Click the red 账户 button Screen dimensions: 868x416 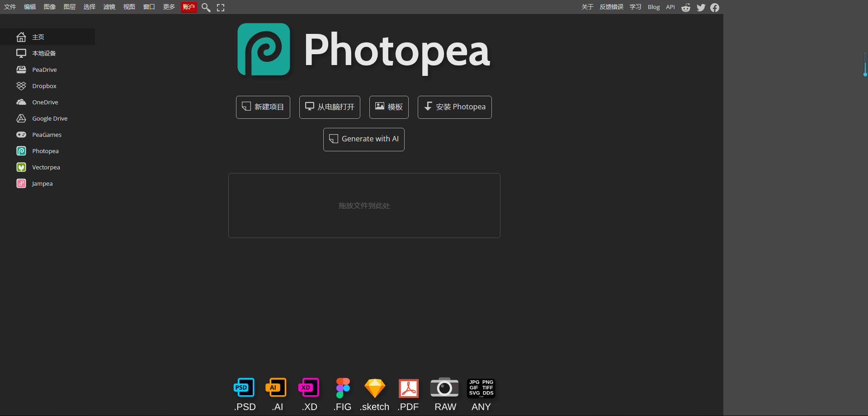pyautogui.click(x=189, y=7)
